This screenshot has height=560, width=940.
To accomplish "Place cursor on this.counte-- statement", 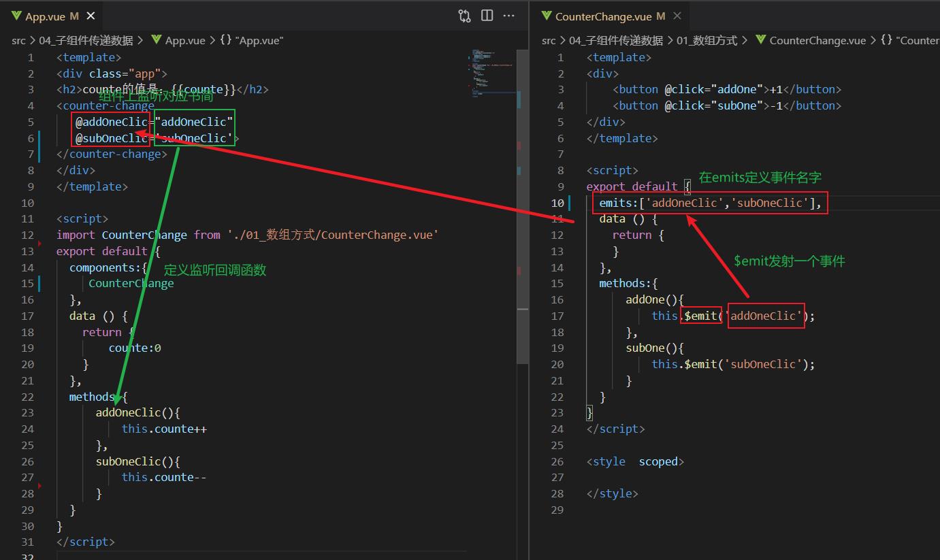I will tap(164, 477).
